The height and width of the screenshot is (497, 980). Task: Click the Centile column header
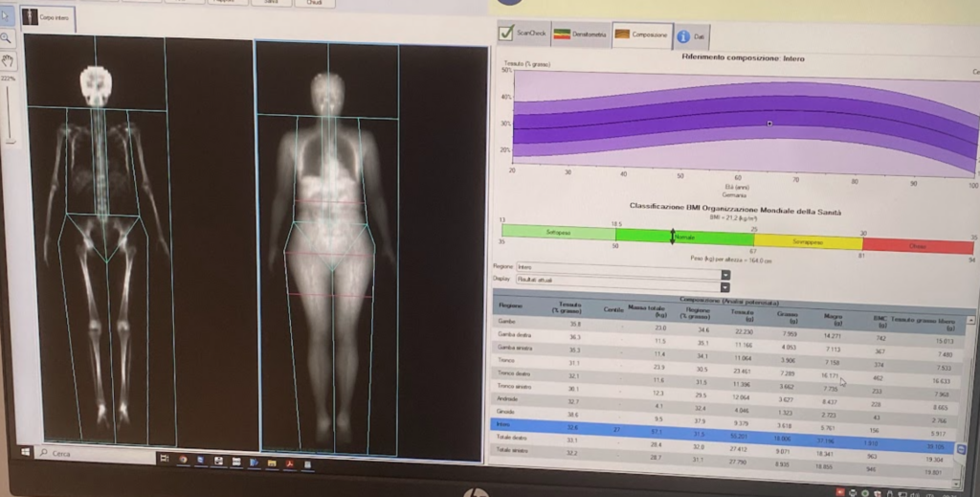pos(612,309)
